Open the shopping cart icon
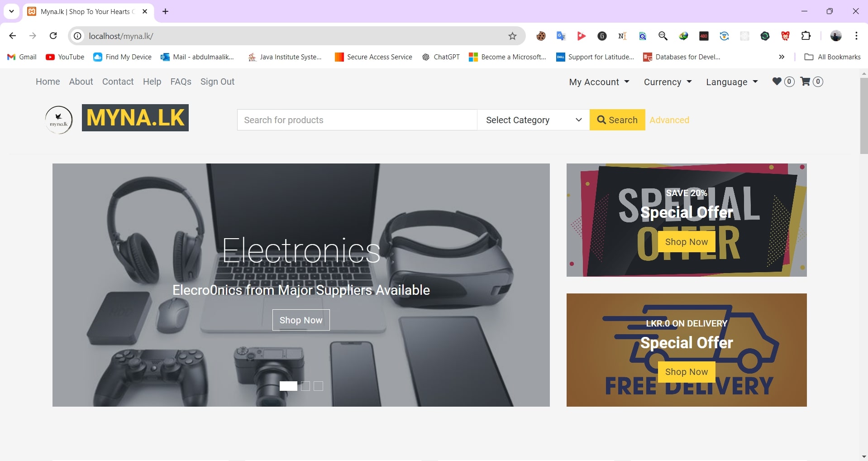Viewport: 868px width, 461px height. point(806,82)
